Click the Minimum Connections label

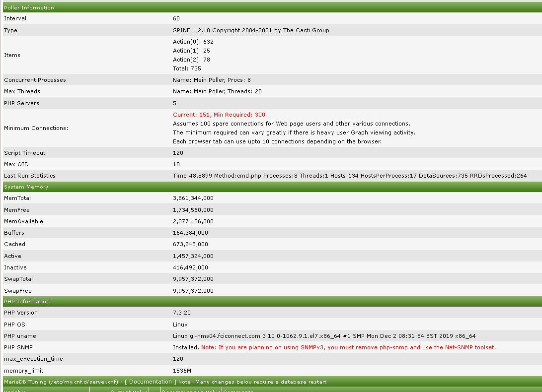[36, 128]
